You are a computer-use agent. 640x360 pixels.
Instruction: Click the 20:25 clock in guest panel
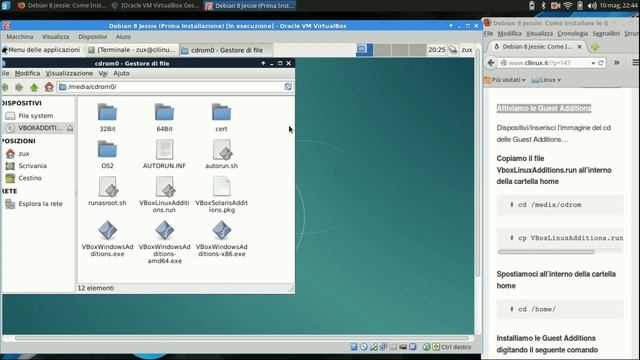pyautogui.click(x=436, y=50)
